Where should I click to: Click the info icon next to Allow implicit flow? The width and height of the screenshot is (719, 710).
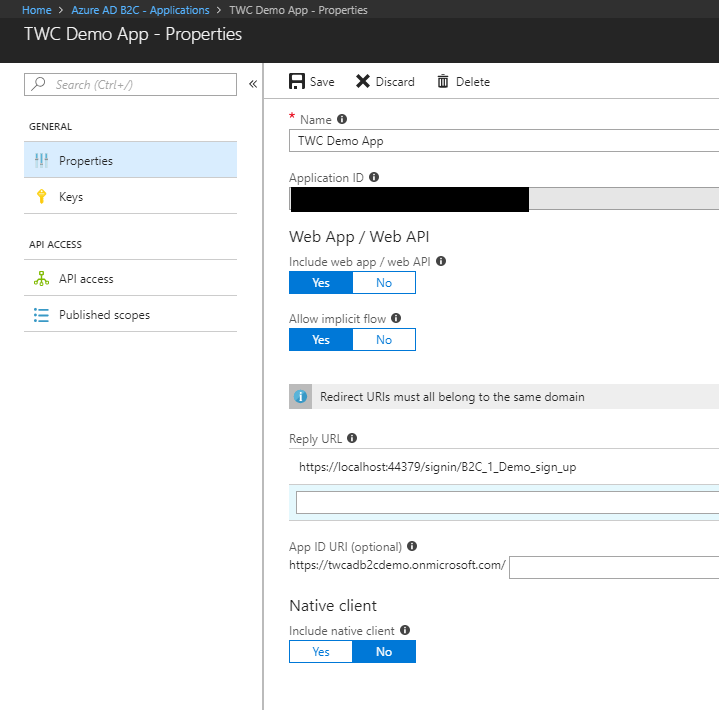(x=396, y=318)
